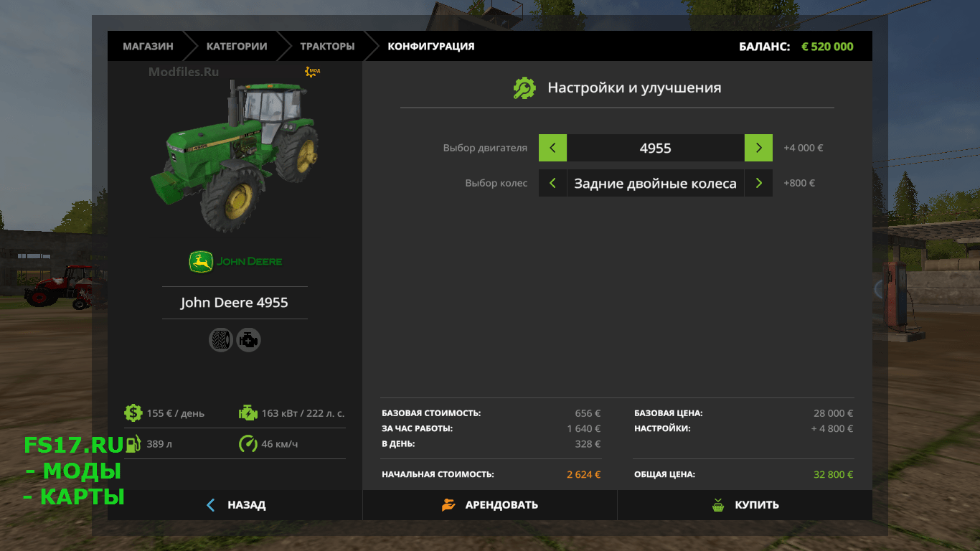
Task: Click the base price 28 000 €
Action: [834, 413]
